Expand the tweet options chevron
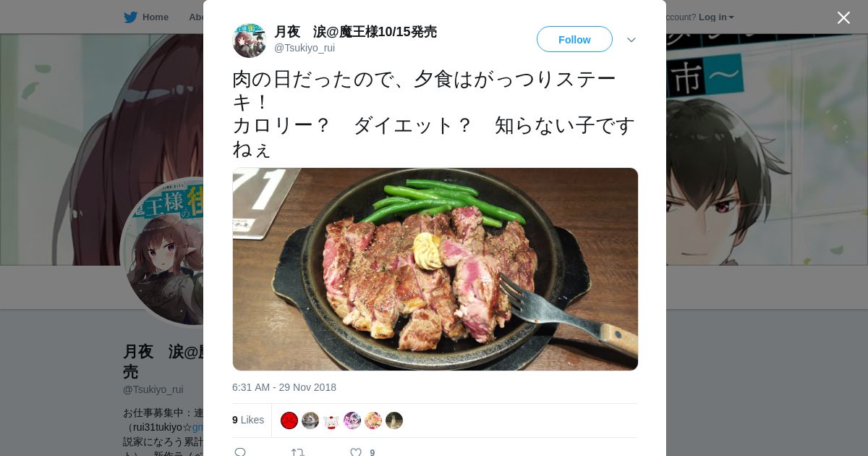Viewport: 868px width, 456px height. [x=631, y=40]
